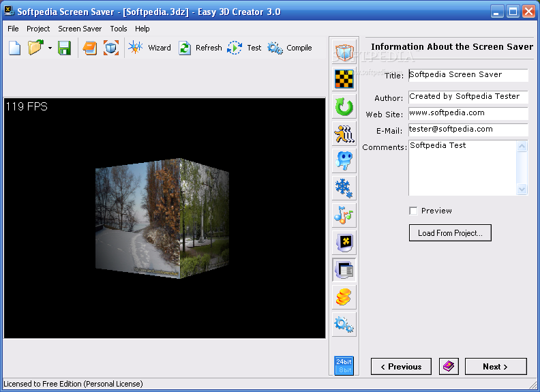
Task: Close the Easy 3D Creator window
Action: click(x=528, y=12)
